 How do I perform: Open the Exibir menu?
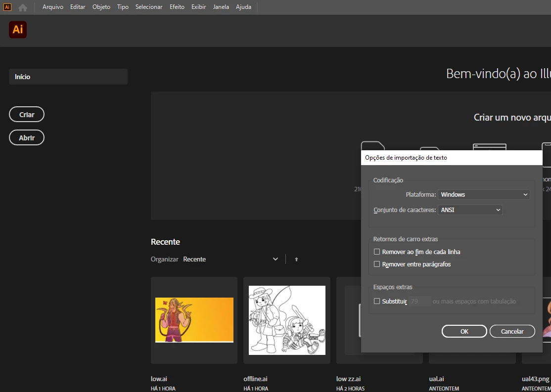point(198,7)
